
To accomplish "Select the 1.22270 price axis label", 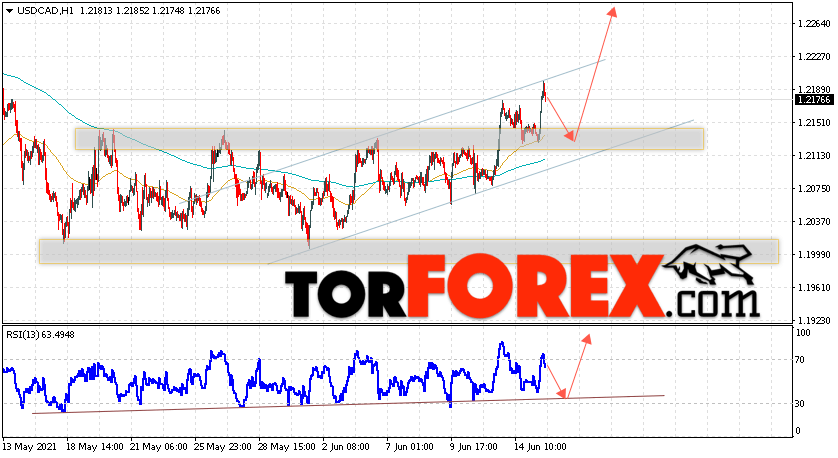I will coord(814,57).
